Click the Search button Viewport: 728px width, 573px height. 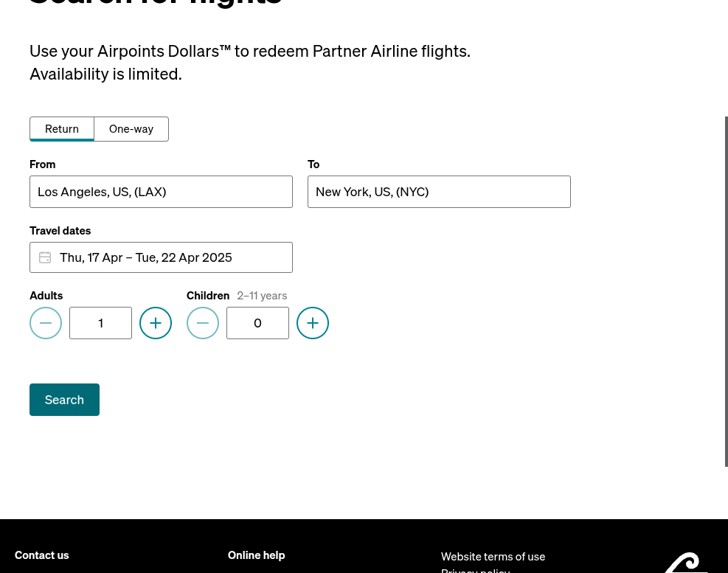tap(64, 400)
